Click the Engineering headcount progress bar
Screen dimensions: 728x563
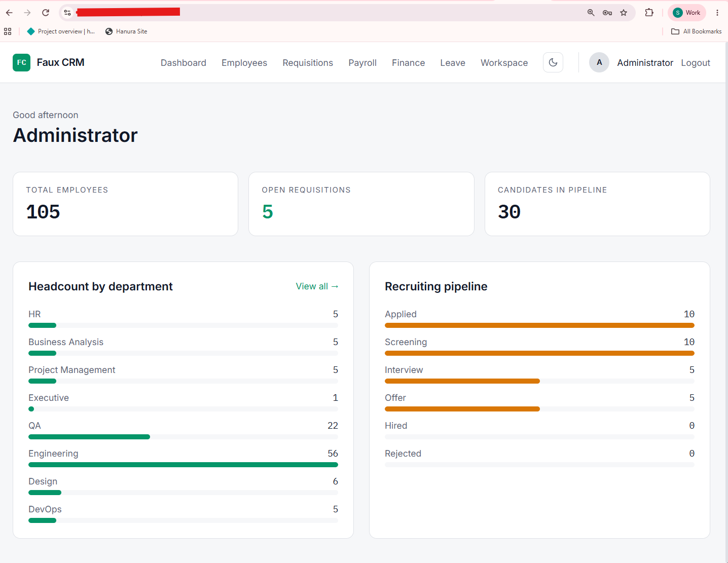(x=183, y=465)
